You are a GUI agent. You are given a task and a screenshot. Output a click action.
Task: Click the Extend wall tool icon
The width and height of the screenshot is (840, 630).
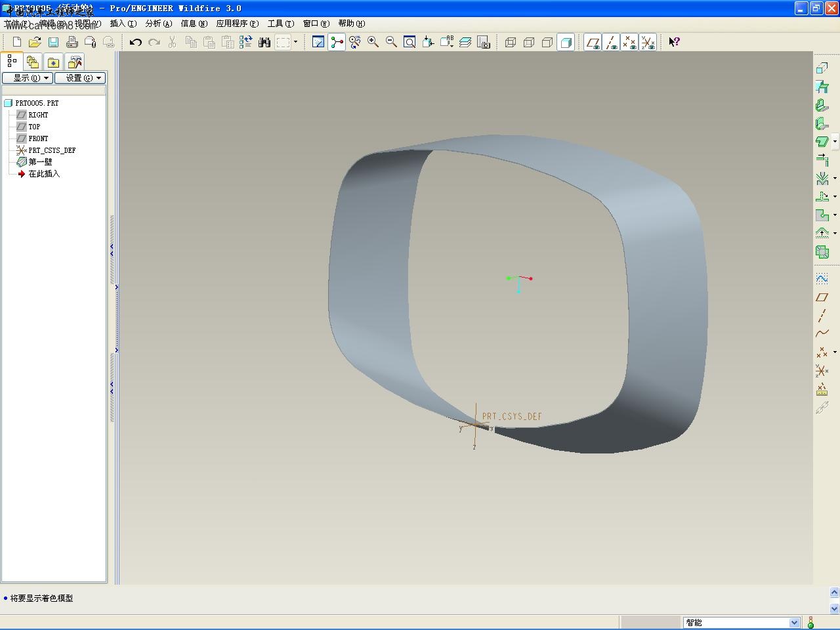822,160
